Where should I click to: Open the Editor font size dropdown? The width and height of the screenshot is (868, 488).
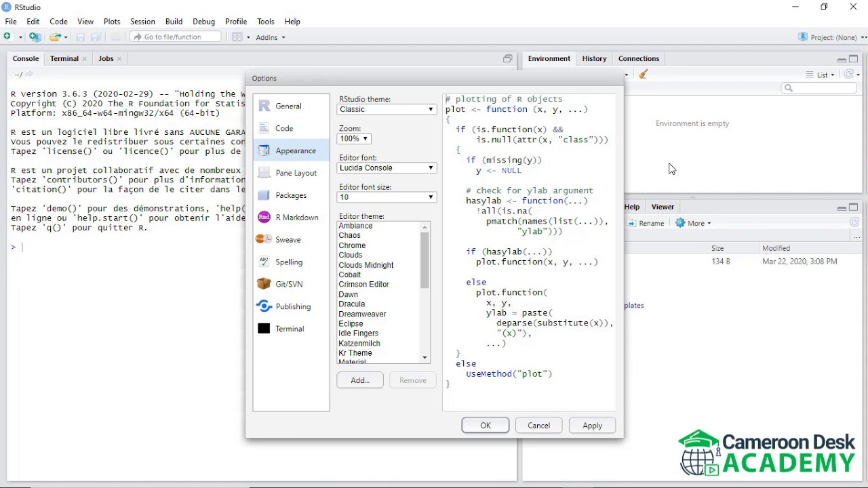(x=387, y=197)
